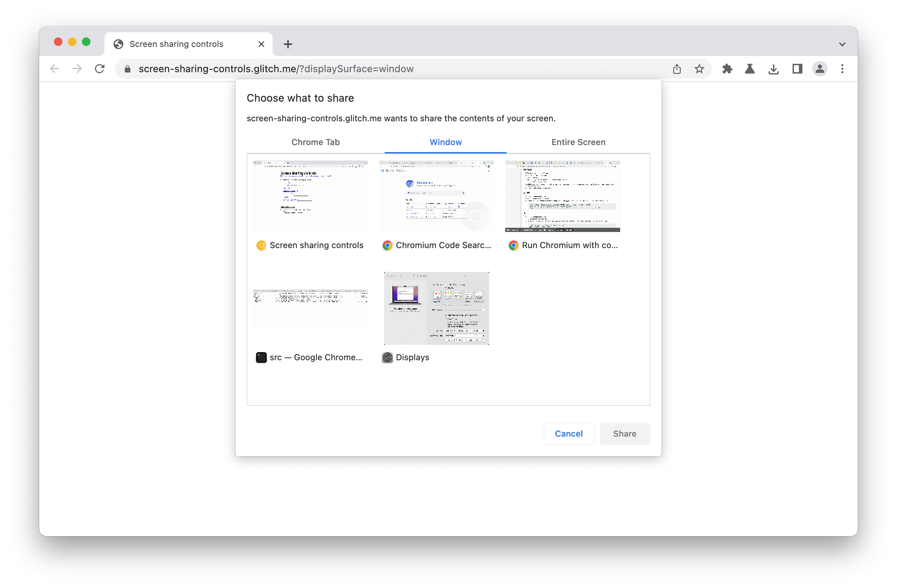Click the Cancel button to dismiss dialog
This screenshot has width=897, height=588.
(x=568, y=433)
